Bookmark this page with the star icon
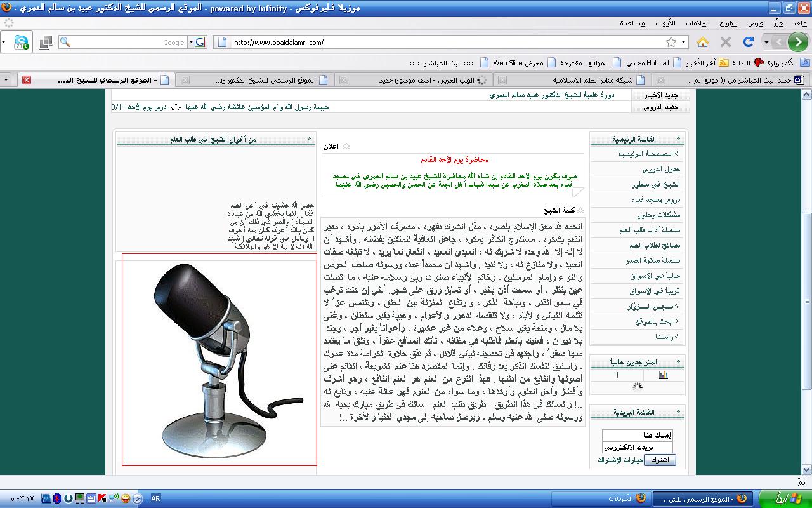 coord(671,43)
